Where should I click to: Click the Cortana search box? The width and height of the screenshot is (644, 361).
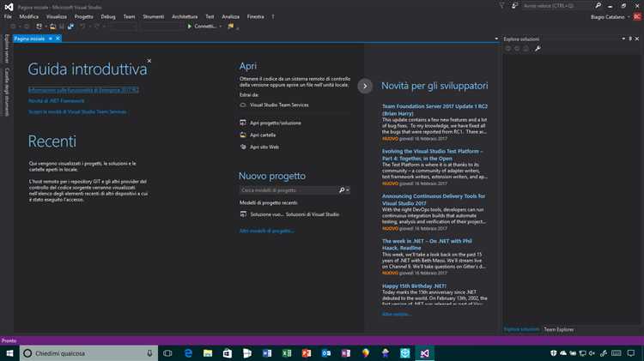tap(88, 353)
